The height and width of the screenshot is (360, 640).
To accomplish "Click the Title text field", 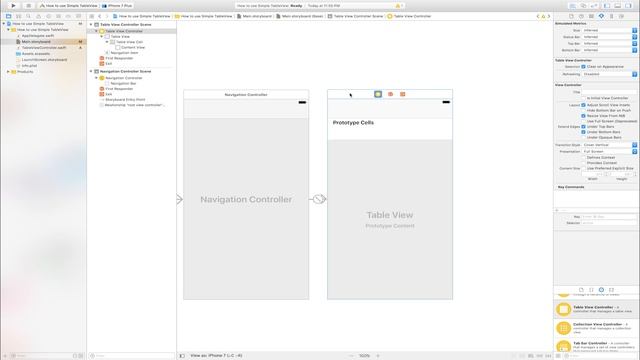I will (x=609, y=92).
